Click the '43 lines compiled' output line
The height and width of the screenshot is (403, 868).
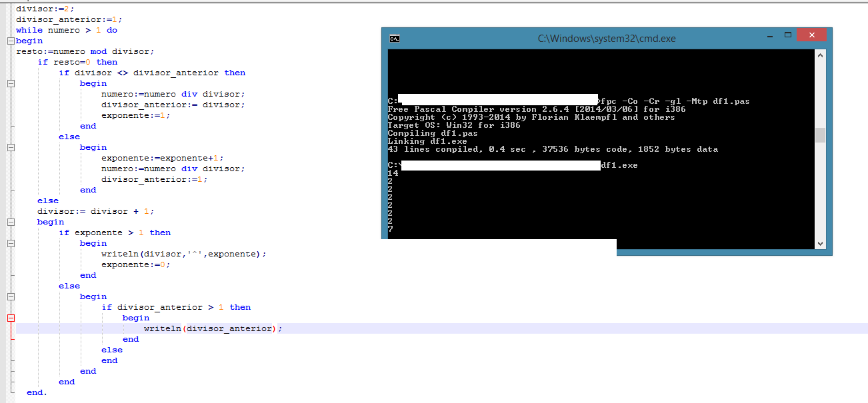pos(553,149)
